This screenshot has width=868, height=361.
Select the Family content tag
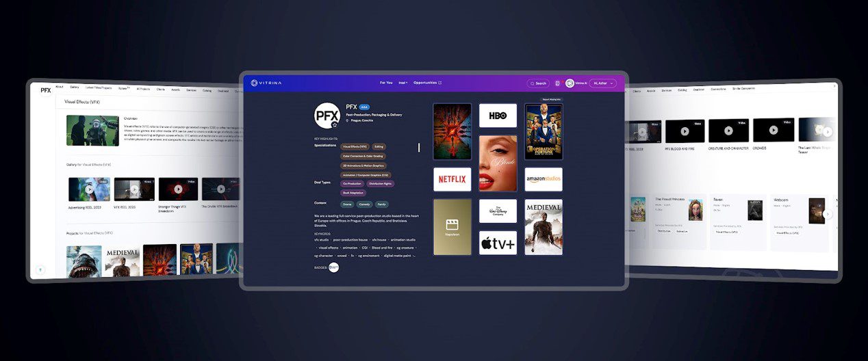coord(381,204)
